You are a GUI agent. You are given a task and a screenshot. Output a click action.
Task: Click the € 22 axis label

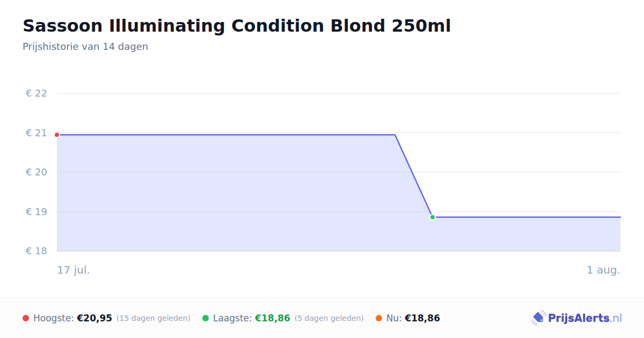[36, 93]
